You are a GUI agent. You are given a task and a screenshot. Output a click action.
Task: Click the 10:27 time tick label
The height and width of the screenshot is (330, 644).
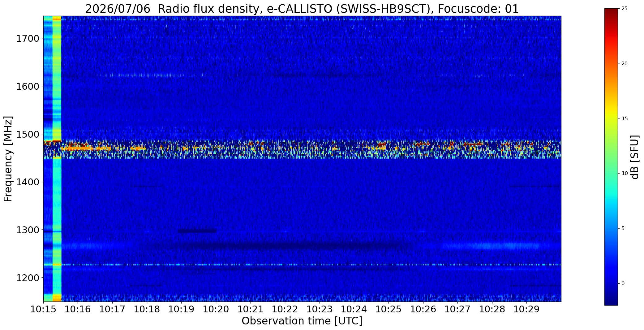pos(457,309)
